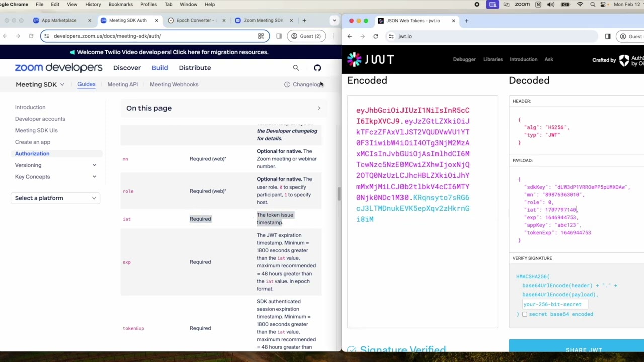Click the Changelog clock icon
This screenshot has height=362, width=644.
(287, 84)
